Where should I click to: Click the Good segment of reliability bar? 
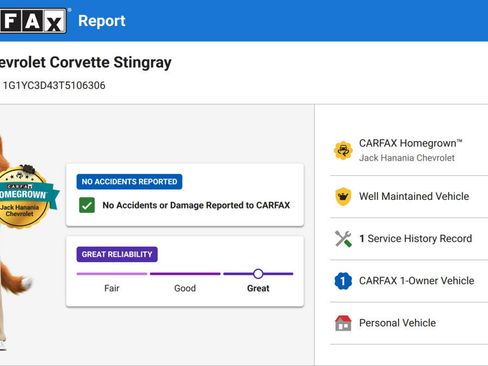pyautogui.click(x=185, y=274)
